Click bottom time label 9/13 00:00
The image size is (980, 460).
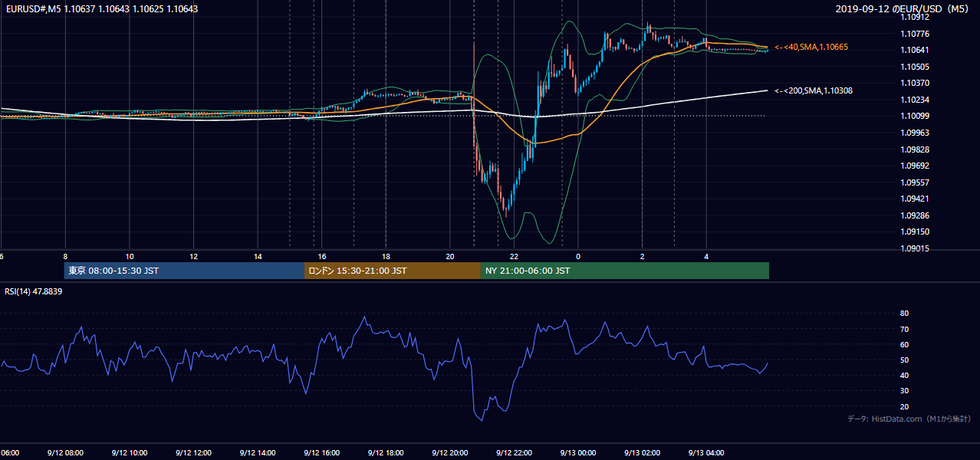click(578, 453)
